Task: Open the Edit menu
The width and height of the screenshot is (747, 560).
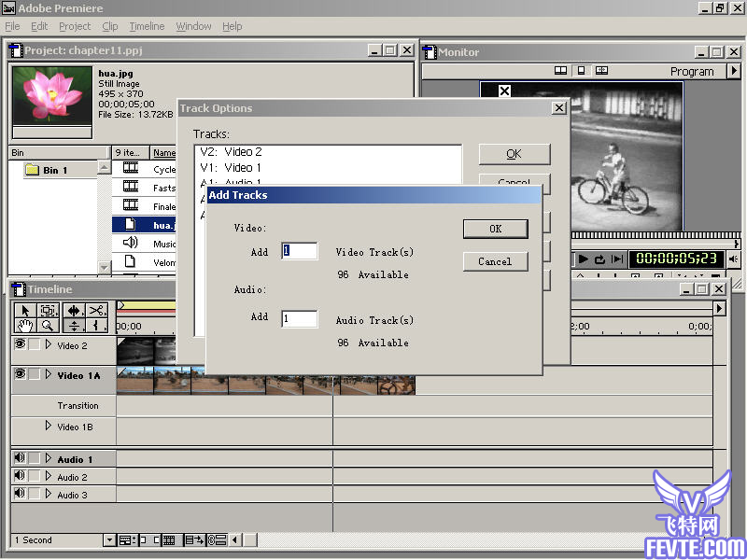Action: pos(39,26)
